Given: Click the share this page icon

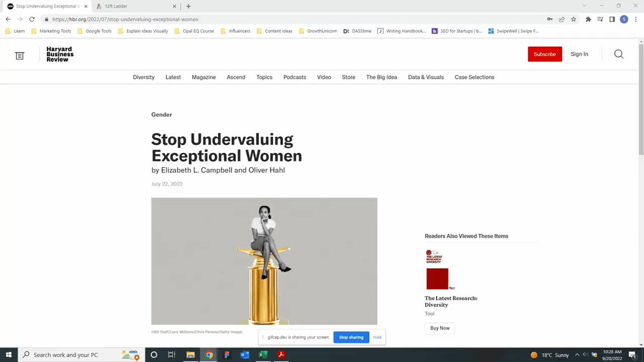Looking at the screenshot, I should coord(561,19).
